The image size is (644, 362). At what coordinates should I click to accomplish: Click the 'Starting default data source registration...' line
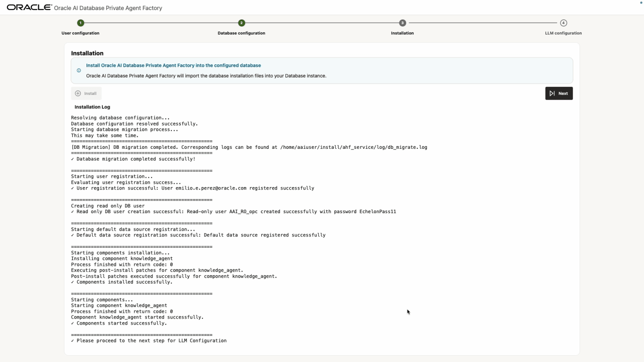click(133, 229)
